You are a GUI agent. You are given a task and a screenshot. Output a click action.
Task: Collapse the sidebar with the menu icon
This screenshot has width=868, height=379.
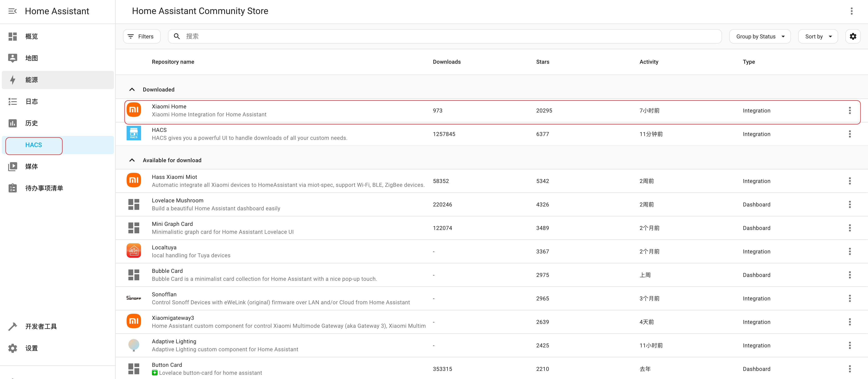(x=12, y=11)
